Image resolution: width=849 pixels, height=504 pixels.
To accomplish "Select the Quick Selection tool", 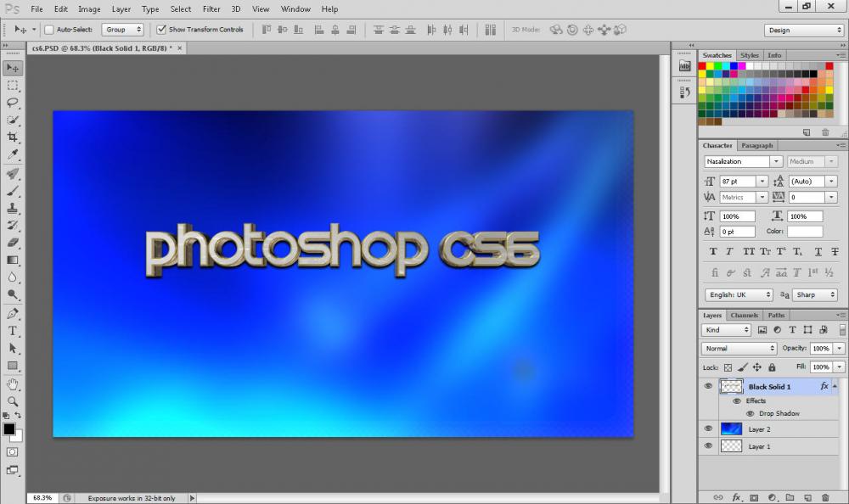I will tap(13, 120).
